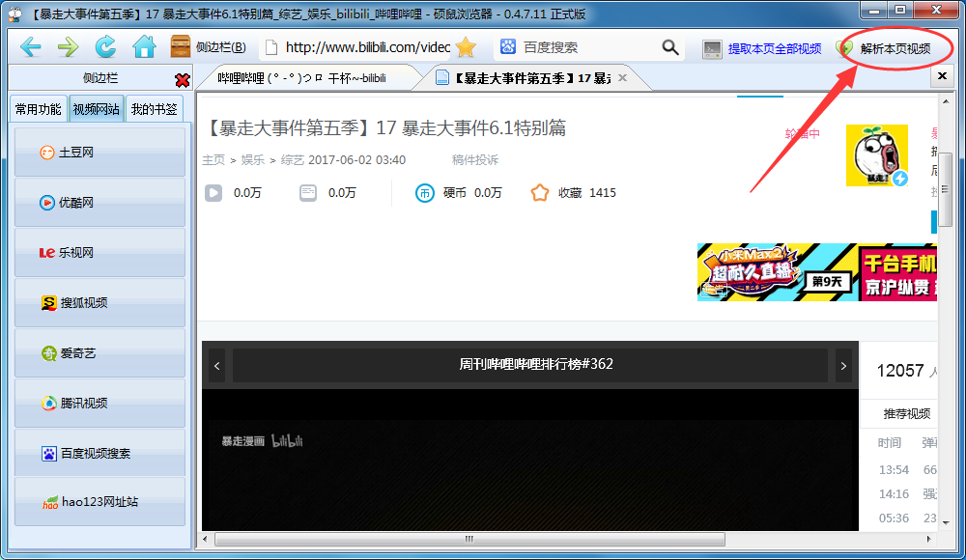Go to previous item in the video carousel
Image resolution: width=966 pixels, height=560 pixels.
point(216,366)
